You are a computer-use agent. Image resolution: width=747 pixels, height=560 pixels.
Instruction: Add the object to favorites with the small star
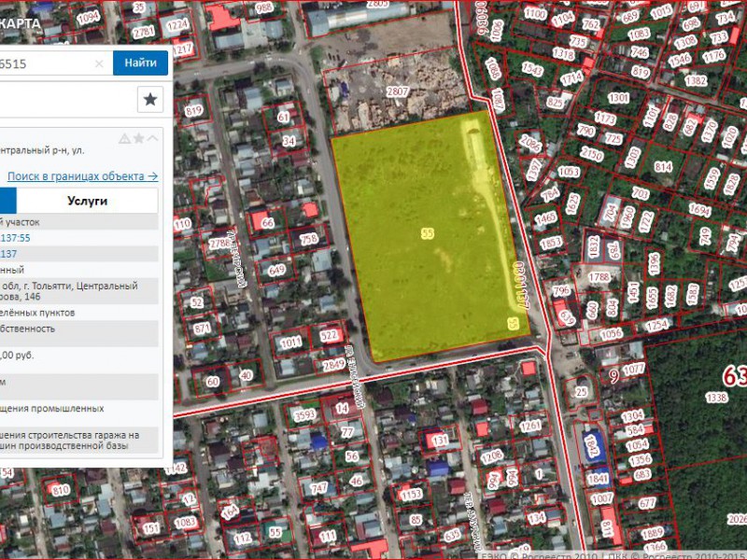click(x=138, y=138)
